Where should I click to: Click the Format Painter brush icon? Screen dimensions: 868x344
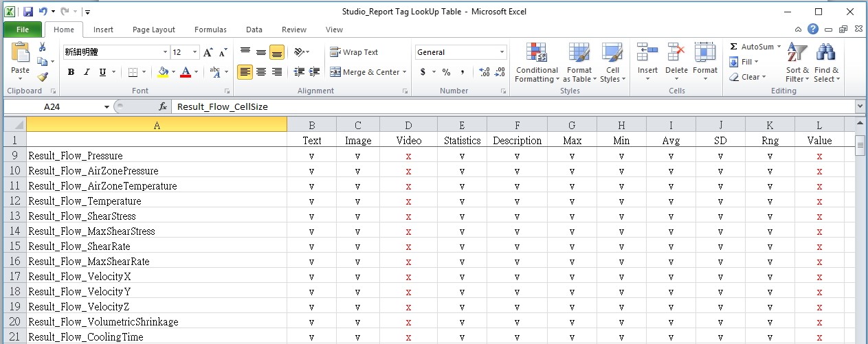[x=42, y=77]
